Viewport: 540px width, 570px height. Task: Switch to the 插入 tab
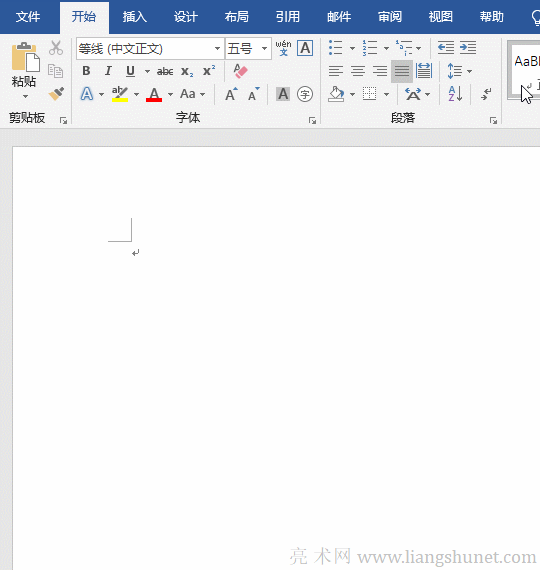tap(135, 17)
